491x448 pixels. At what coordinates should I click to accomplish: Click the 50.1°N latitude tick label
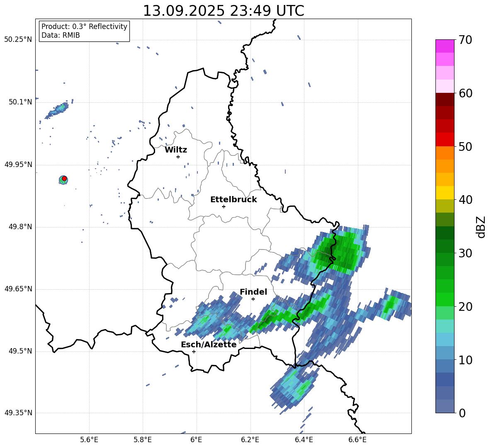click(x=20, y=102)
